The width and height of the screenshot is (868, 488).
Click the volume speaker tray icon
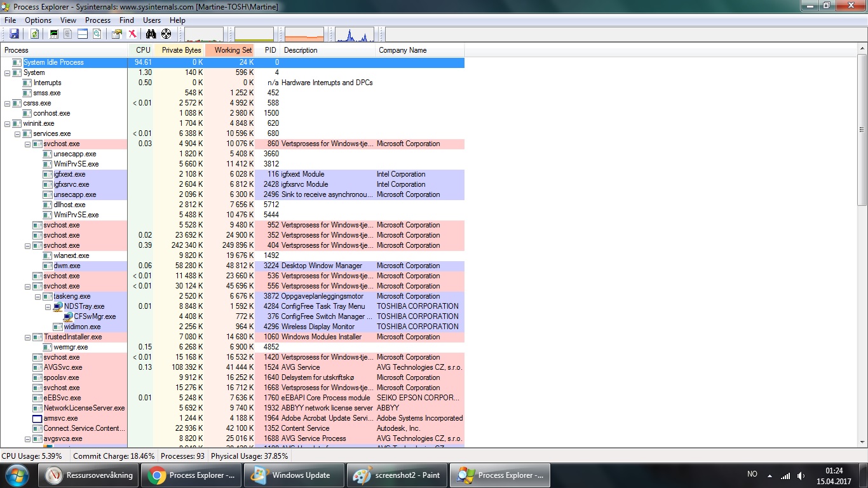[801, 475]
